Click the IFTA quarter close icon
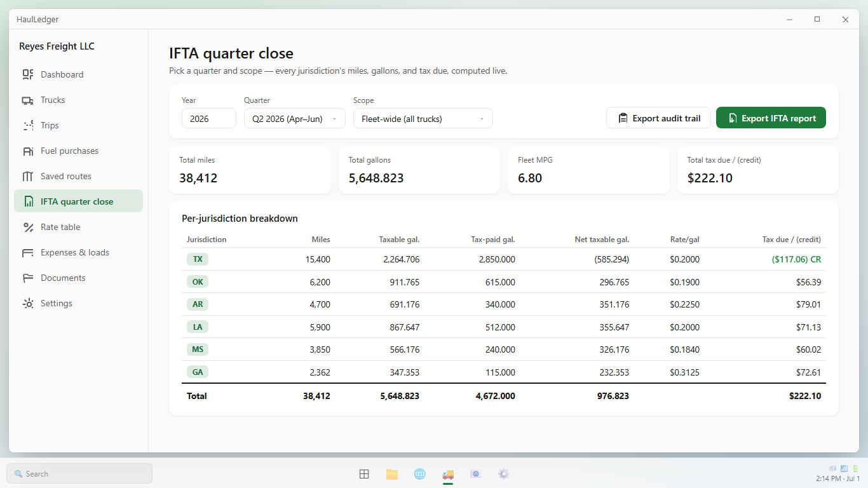 coord(28,201)
